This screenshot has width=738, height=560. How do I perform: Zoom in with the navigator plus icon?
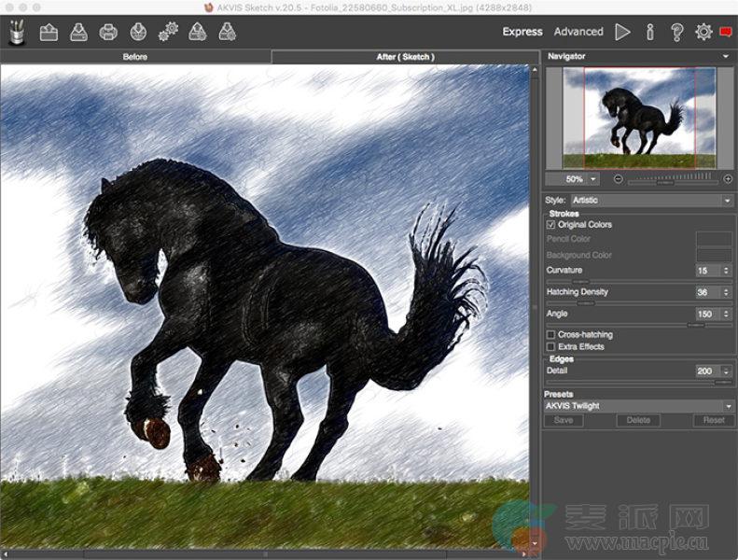[727, 178]
